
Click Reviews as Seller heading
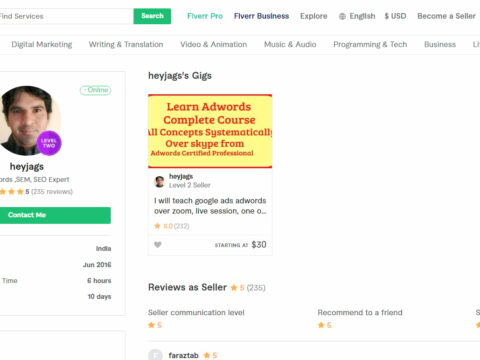tap(187, 287)
